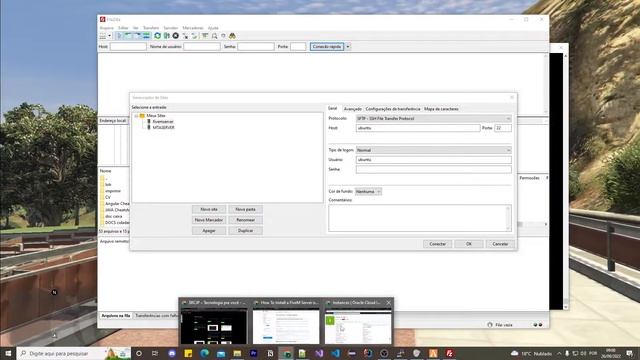This screenshot has height=360, width=640.
Task: Open the Conexão rápida history dropdown arrow
Action: pyautogui.click(x=348, y=47)
